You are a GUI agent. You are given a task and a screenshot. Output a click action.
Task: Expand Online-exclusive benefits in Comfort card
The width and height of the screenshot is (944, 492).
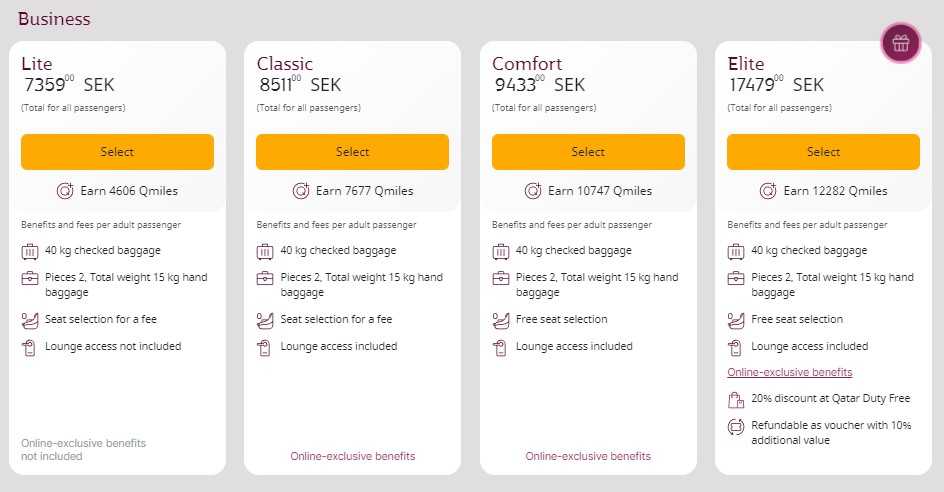[588, 456]
